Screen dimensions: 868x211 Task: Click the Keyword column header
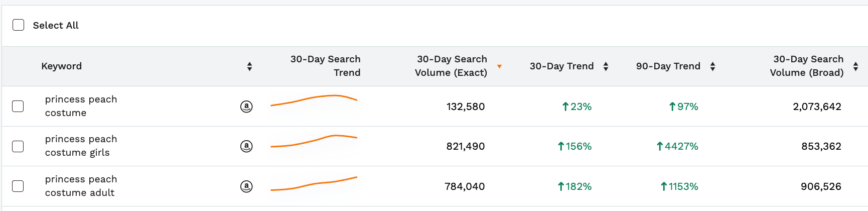coord(61,66)
